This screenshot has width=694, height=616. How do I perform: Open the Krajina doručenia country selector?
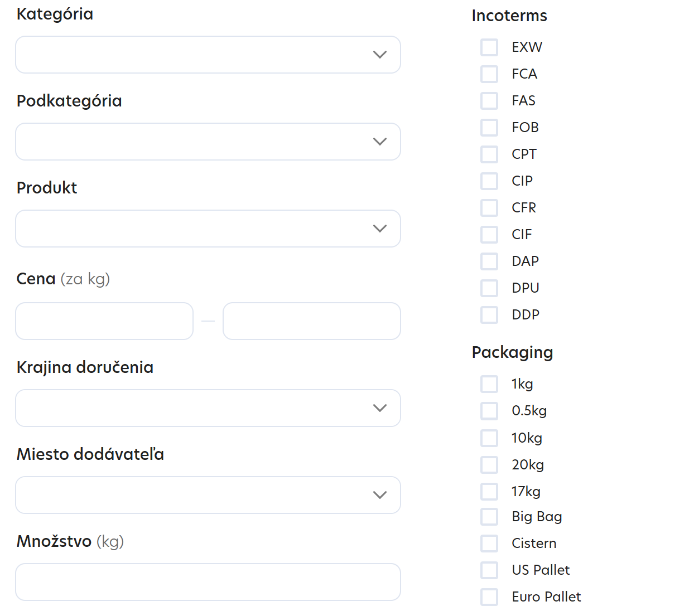coord(208,408)
